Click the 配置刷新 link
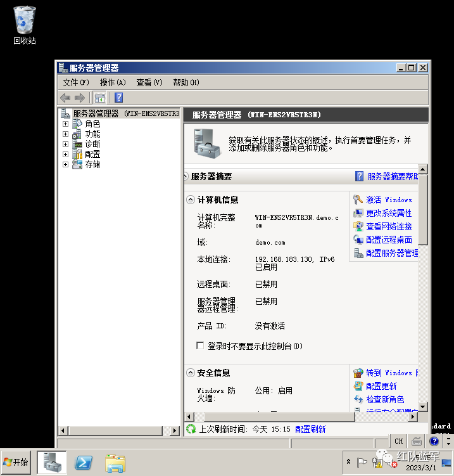The image size is (454, 476). coord(310,429)
